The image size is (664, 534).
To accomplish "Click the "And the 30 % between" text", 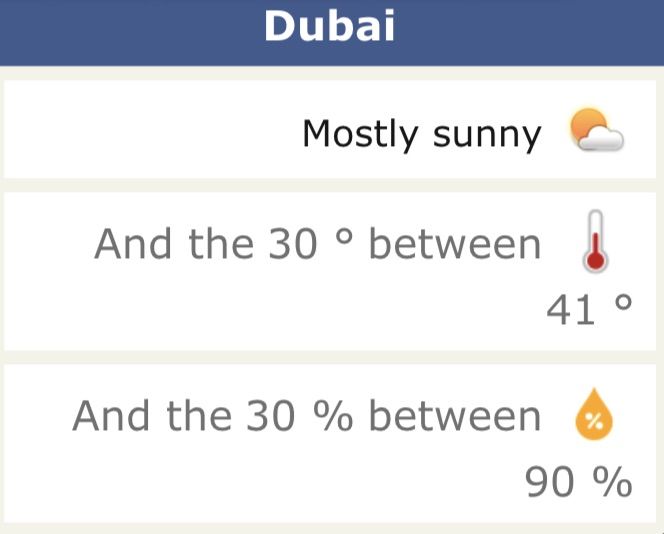I will coord(307,415).
